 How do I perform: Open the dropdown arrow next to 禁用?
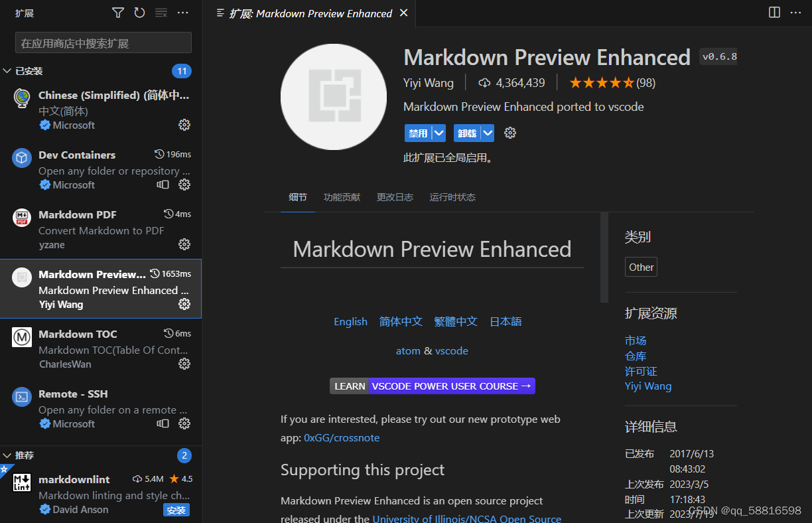(439, 133)
